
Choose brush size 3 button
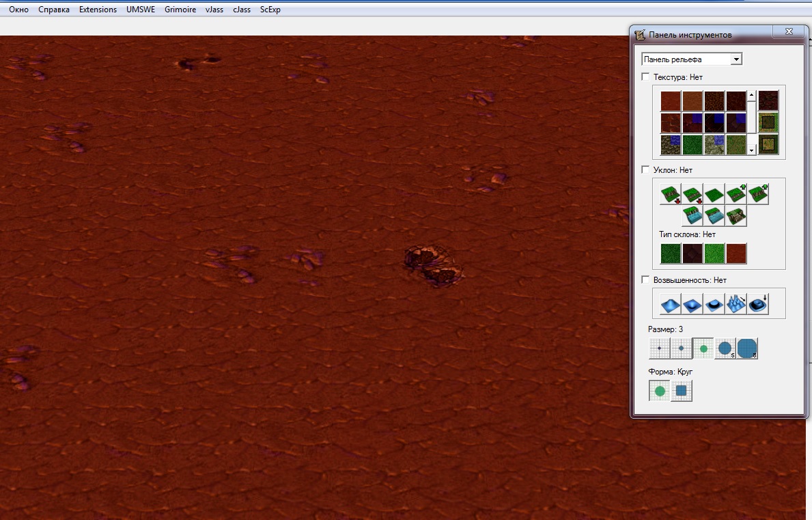click(703, 348)
